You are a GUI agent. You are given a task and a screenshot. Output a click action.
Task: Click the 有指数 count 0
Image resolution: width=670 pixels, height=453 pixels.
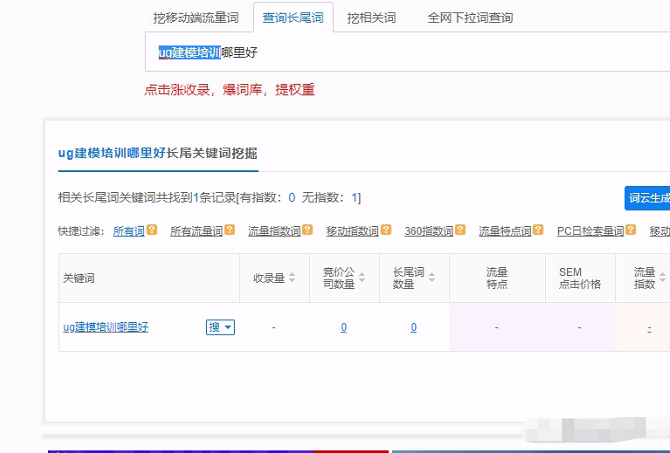click(292, 198)
